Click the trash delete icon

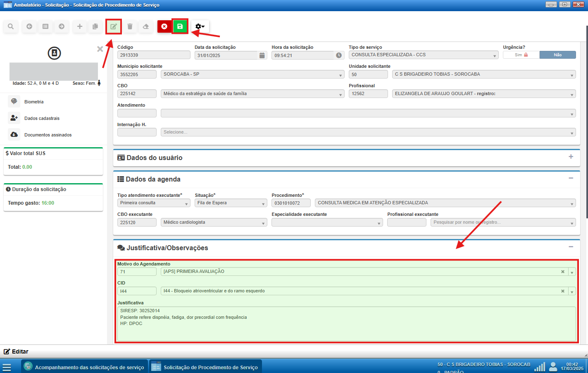[130, 26]
